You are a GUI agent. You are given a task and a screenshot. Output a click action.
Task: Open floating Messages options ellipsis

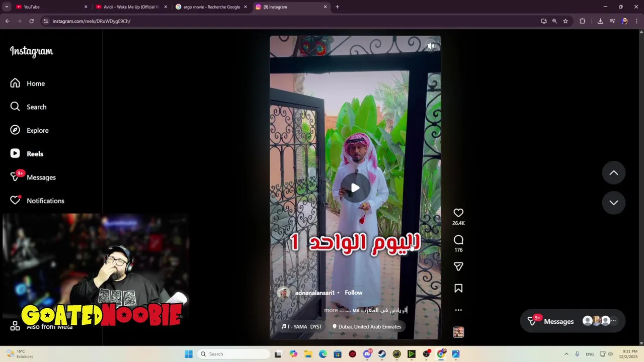pos(613,321)
